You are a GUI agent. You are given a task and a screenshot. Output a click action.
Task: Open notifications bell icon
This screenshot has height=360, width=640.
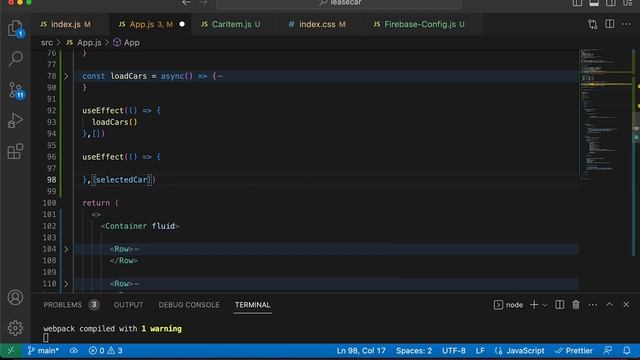[x=627, y=351]
